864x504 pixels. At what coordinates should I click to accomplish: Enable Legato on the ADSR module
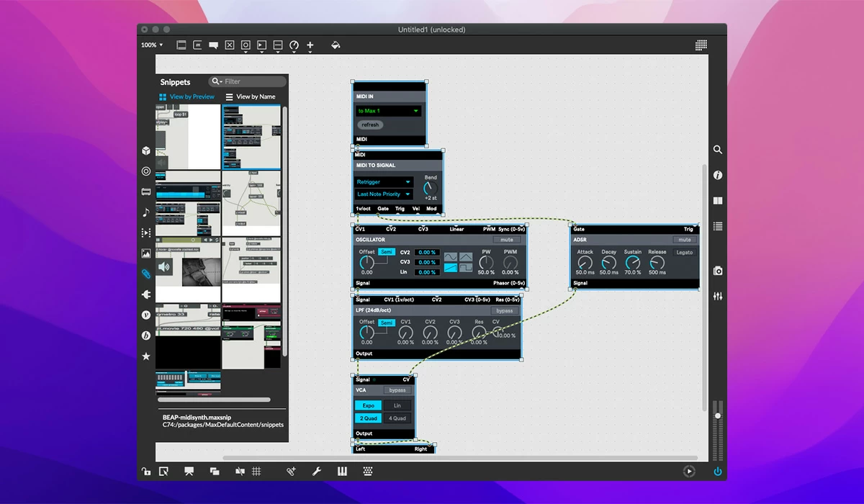(x=683, y=252)
